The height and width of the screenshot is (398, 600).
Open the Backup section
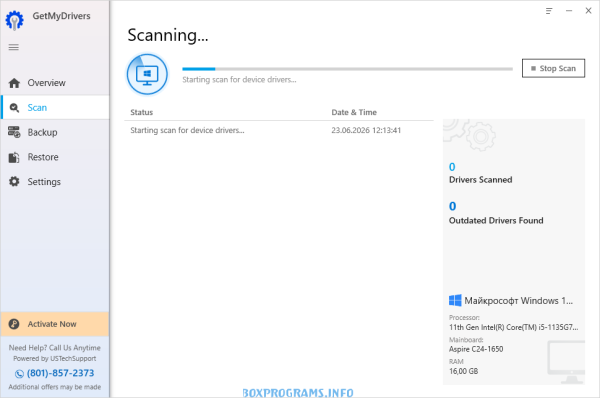pyautogui.click(x=55, y=132)
